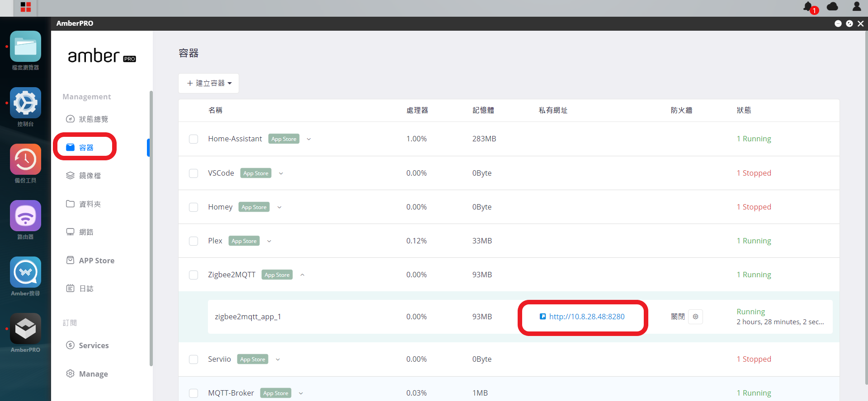Open APP Store in the sidebar
Image resolution: width=868 pixels, height=401 pixels.
point(90,261)
